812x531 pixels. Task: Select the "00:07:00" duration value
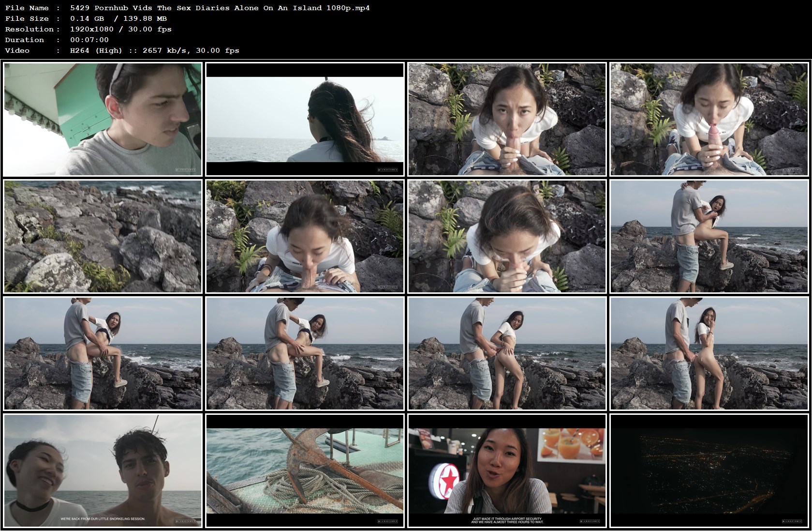(89, 40)
